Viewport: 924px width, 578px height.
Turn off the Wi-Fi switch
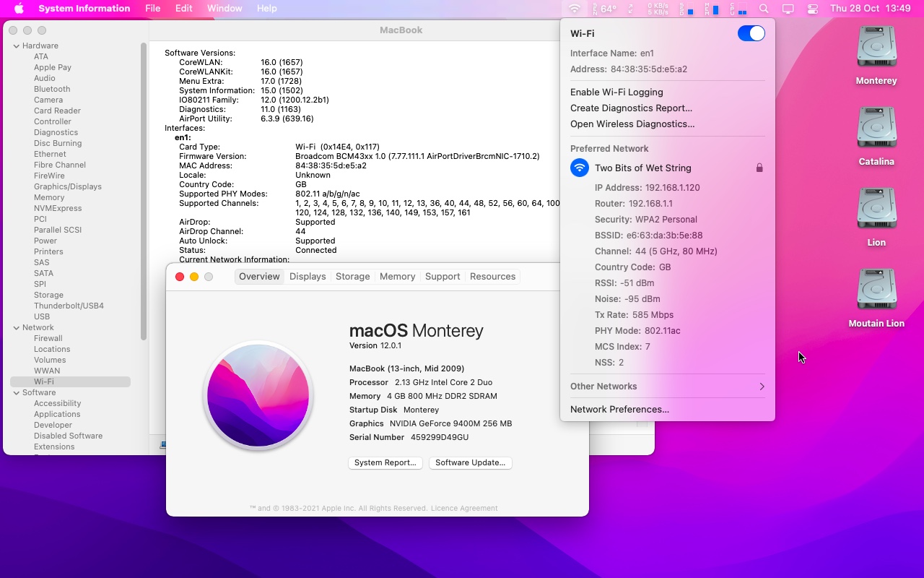[751, 33]
